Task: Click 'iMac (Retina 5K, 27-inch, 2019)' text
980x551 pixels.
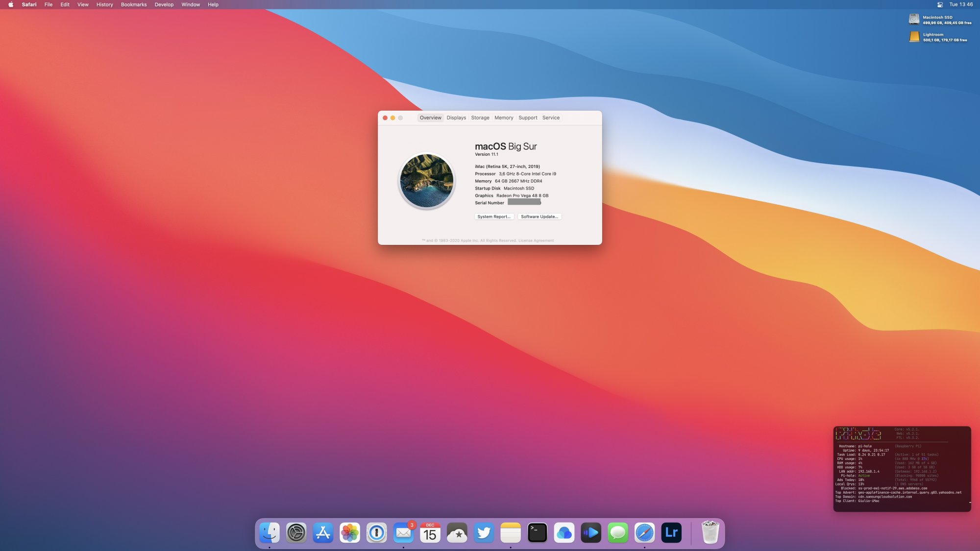Action: pos(507,167)
